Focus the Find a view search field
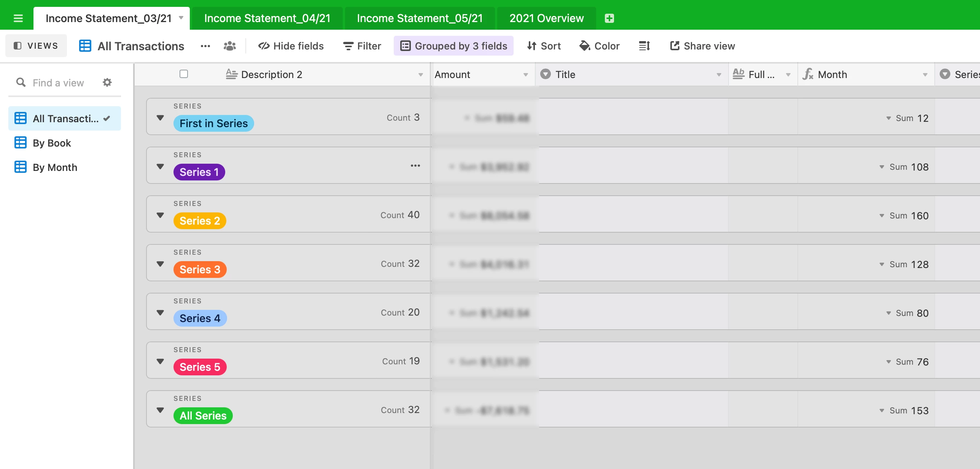The width and height of the screenshot is (980, 469). tap(58, 83)
